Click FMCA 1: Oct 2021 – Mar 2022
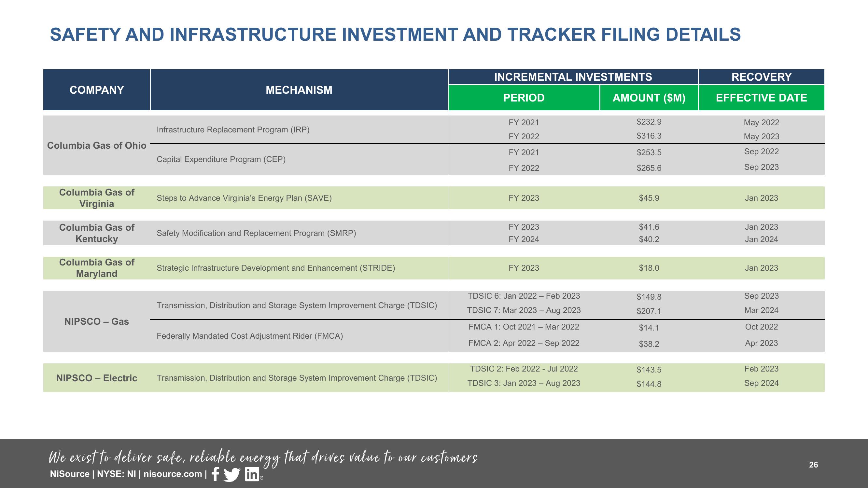This screenshot has height=488, width=868. coord(524,327)
